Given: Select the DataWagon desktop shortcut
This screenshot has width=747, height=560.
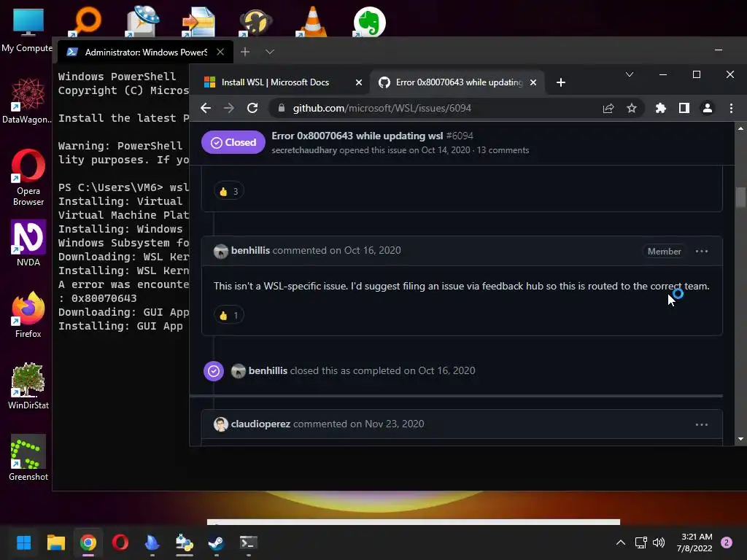Looking at the screenshot, I should 28,101.
